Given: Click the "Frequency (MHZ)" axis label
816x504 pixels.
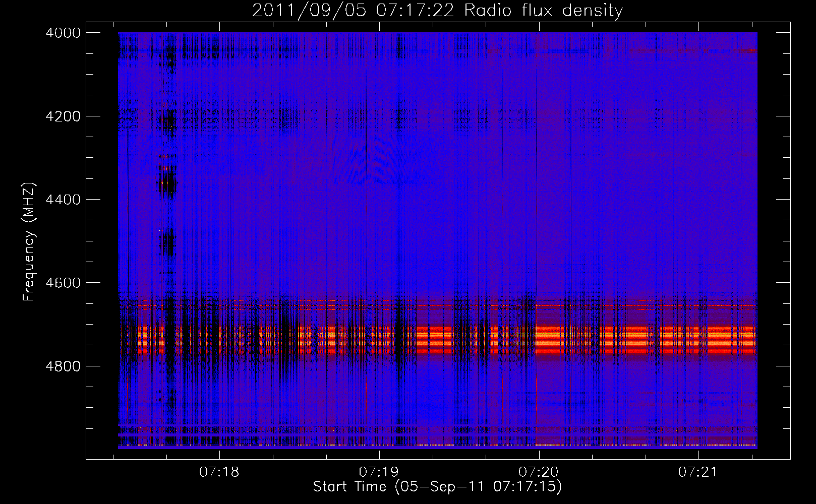Looking at the screenshot, I should pos(29,242).
